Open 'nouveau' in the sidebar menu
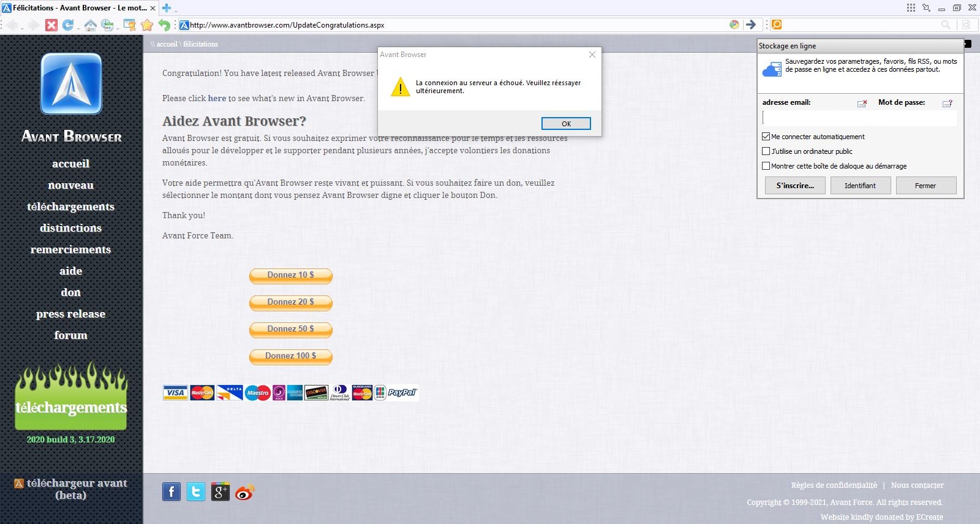Image resolution: width=980 pixels, height=524 pixels. pos(71,185)
